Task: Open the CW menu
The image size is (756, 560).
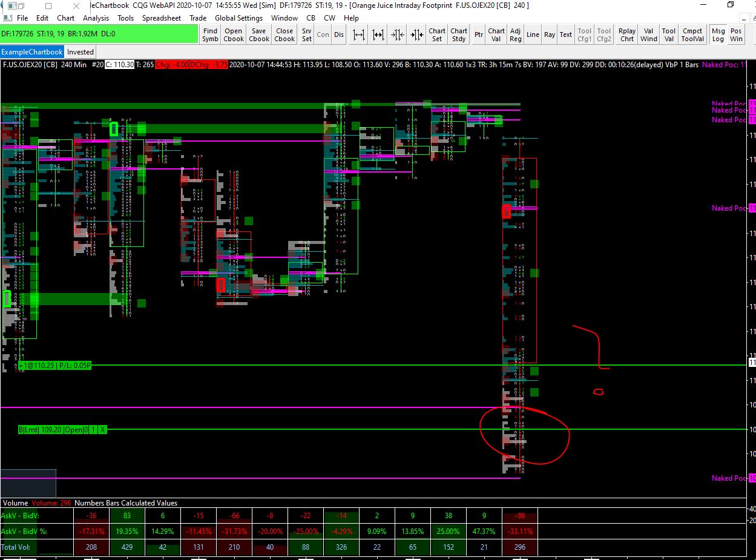Action: pos(330,18)
